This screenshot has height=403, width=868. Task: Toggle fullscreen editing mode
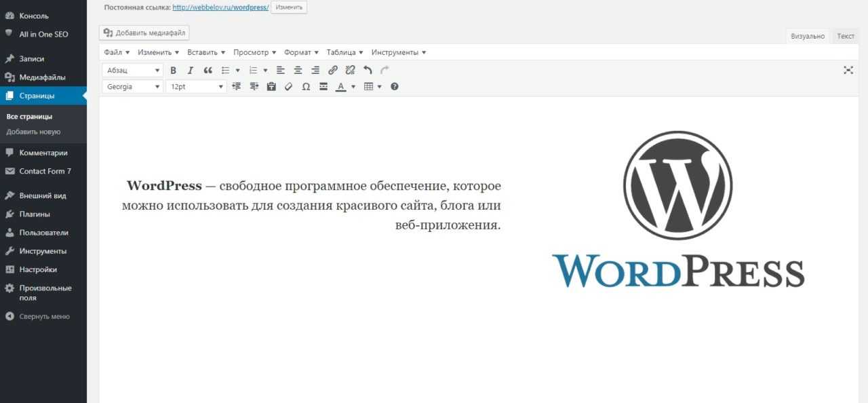coord(848,70)
